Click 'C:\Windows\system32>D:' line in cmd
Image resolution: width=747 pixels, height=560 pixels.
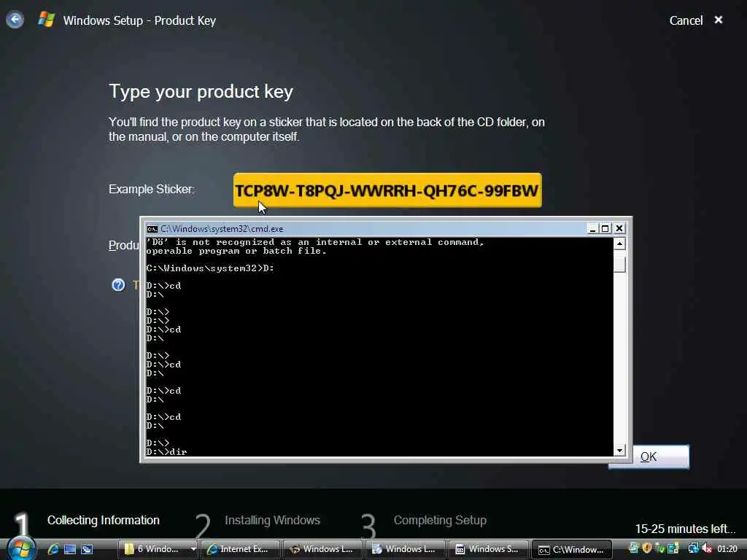[210, 268]
